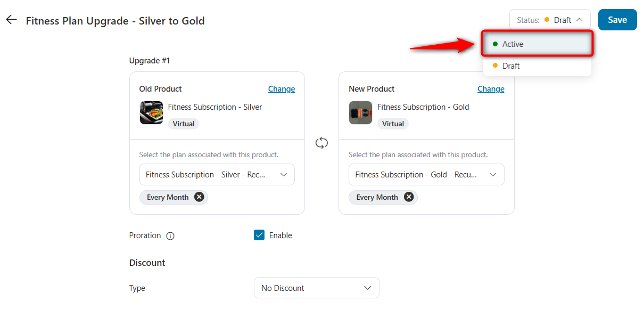Image resolution: width=644 pixels, height=309 pixels.
Task: Click the Virtual badge on the Silver product
Action: point(183,123)
